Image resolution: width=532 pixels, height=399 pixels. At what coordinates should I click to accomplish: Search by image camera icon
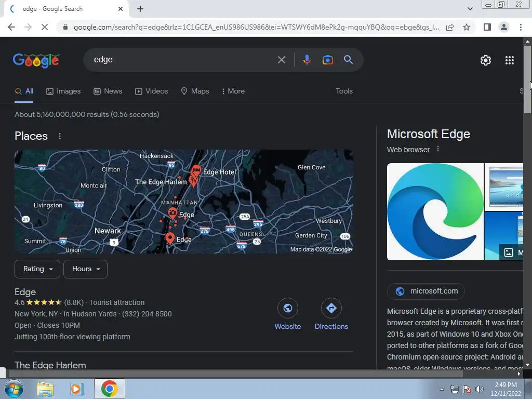tap(328, 60)
